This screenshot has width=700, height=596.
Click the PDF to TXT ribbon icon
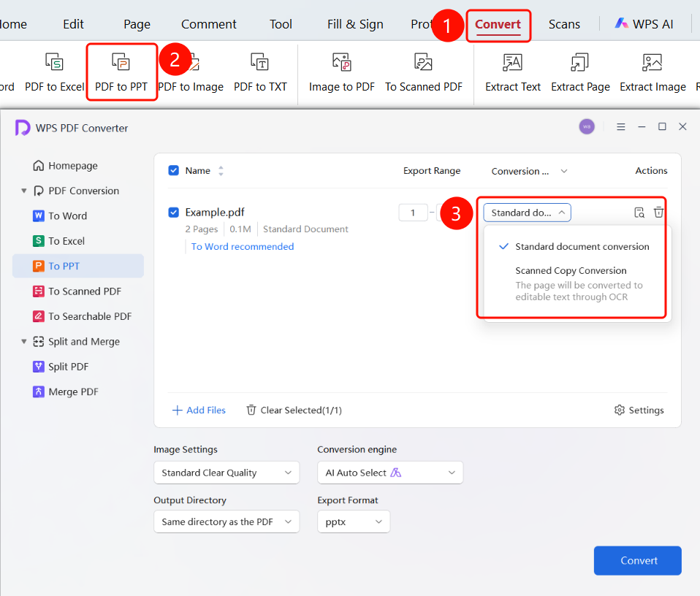coord(260,62)
